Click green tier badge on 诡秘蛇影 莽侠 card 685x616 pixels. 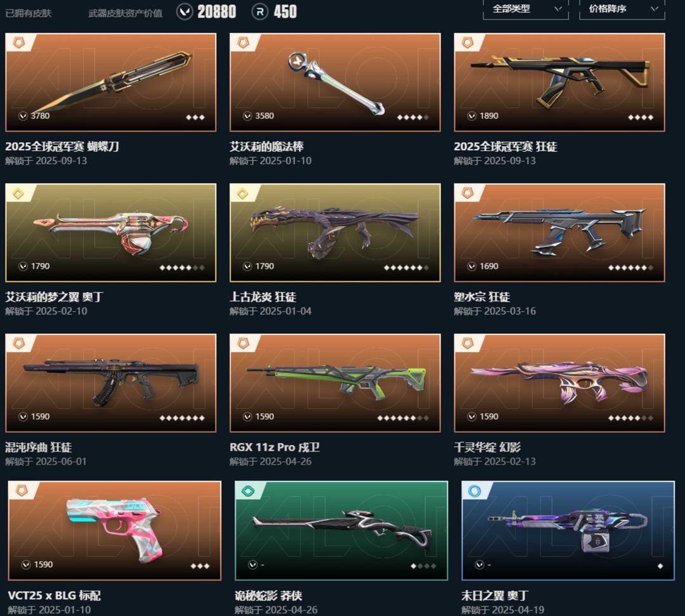tap(248, 491)
